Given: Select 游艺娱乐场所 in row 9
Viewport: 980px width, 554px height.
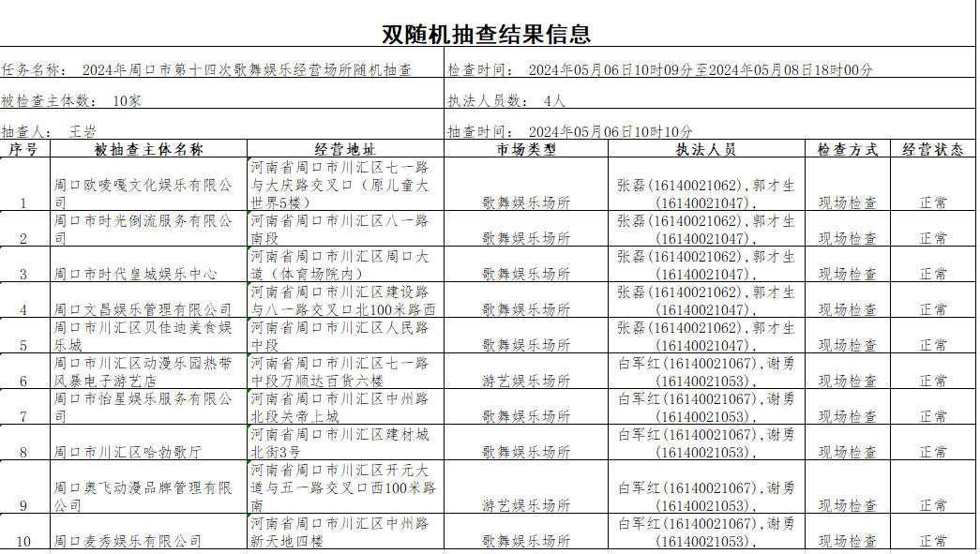Looking at the screenshot, I should coord(526,487).
